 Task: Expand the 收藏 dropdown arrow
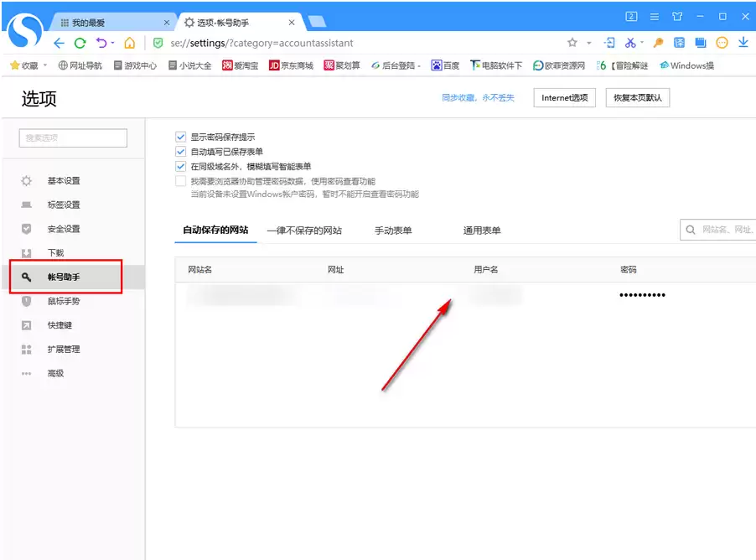click(x=45, y=65)
